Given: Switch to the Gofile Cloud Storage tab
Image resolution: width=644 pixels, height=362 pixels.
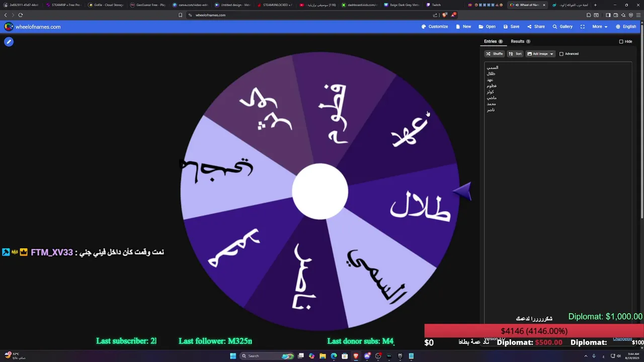Looking at the screenshot, I should click(105, 5).
